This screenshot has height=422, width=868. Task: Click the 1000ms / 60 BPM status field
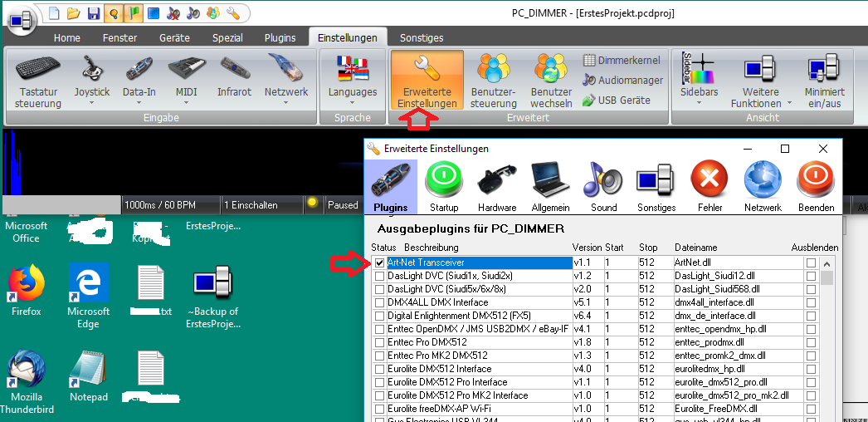pyautogui.click(x=170, y=205)
